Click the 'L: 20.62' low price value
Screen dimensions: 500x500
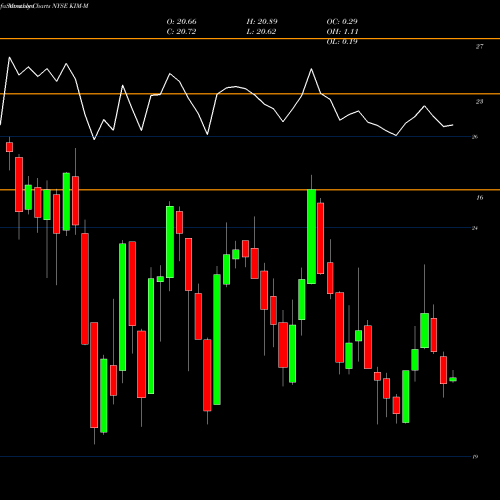pyautogui.click(x=261, y=32)
